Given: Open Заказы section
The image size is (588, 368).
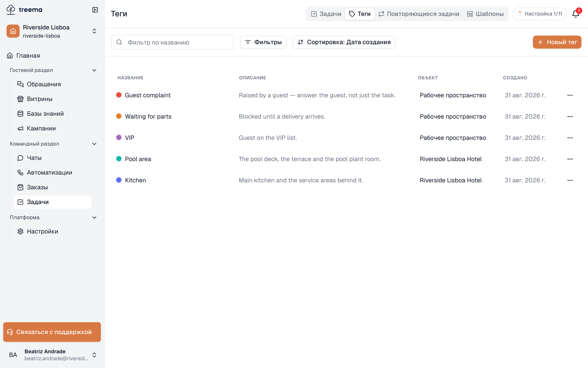Looking at the screenshot, I should point(52,187).
